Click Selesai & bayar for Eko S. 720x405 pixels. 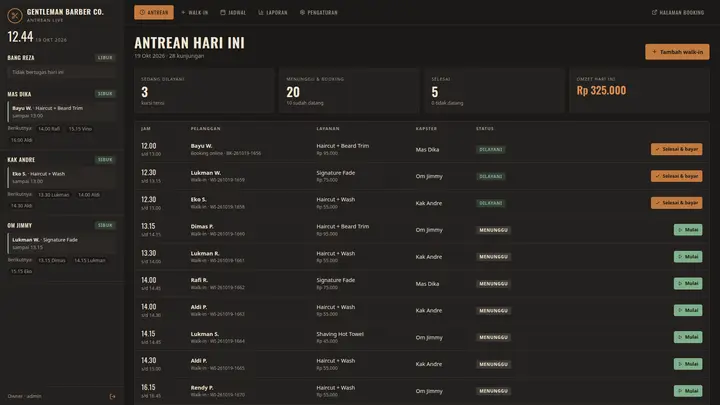tap(676, 203)
